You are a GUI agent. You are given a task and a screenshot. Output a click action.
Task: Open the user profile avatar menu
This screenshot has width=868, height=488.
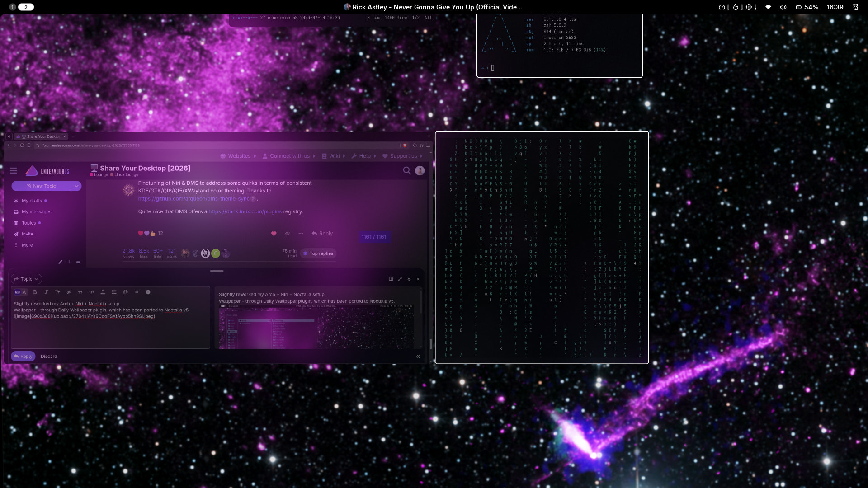click(x=420, y=170)
